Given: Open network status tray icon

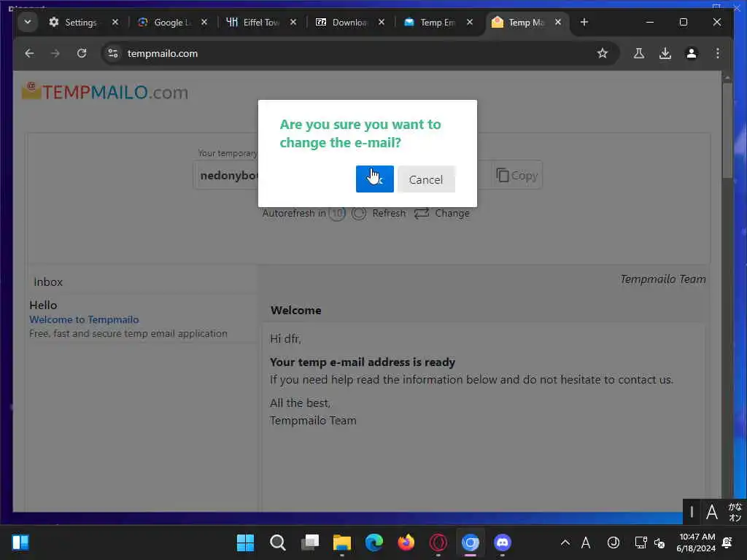Looking at the screenshot, I should [640, 542].
